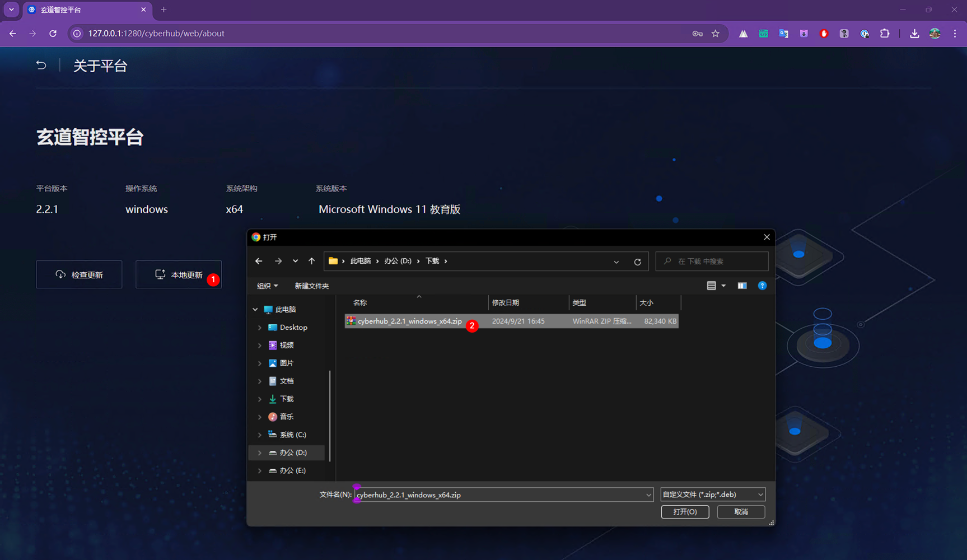Screen dimensions: 967x560
Task: Bookmark this page with the star icon
Action: tap(716, 34)
